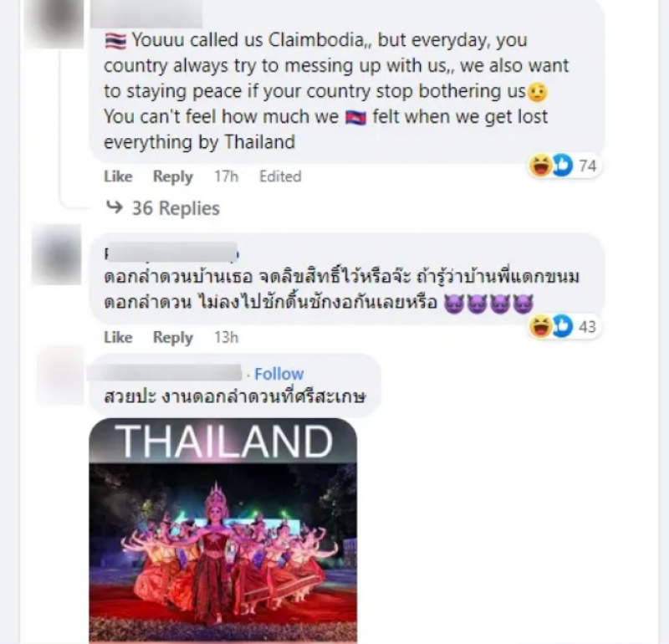Like the Claimbodia comment
Viewport: 669px width, 644px height.
coord(118,176)
